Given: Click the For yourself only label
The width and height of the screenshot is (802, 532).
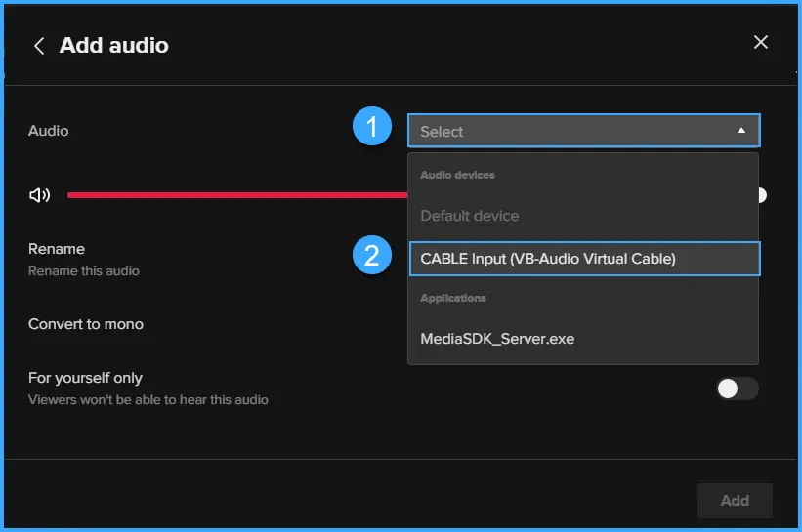Looking at the screenshot, I should [x=85, y=378].
